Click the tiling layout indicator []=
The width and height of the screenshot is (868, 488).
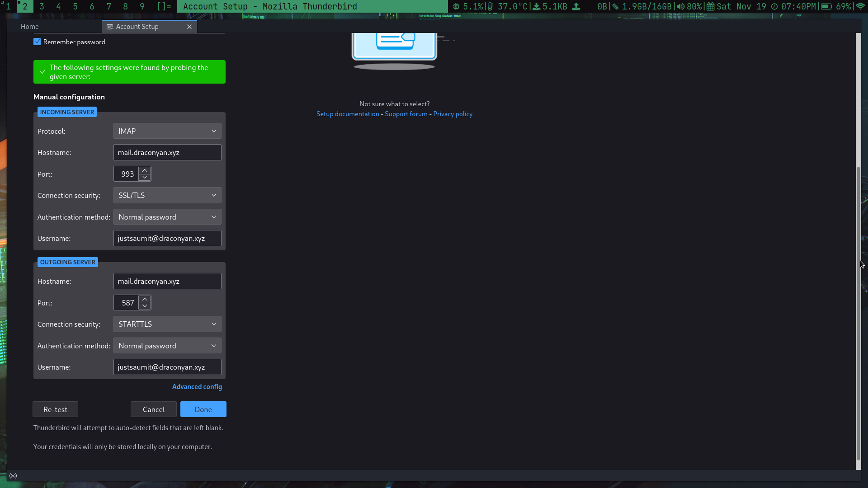point(164,6)
